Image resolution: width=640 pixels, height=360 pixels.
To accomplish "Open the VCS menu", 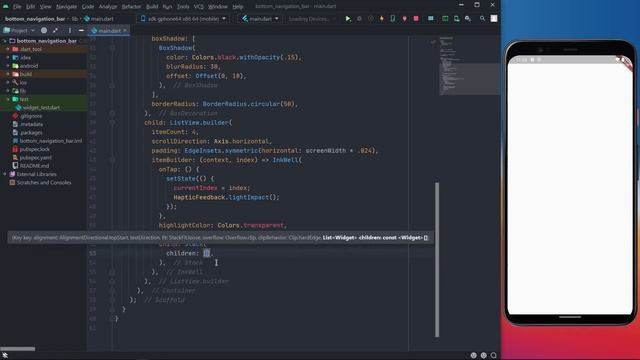I will tap(199, 7).
